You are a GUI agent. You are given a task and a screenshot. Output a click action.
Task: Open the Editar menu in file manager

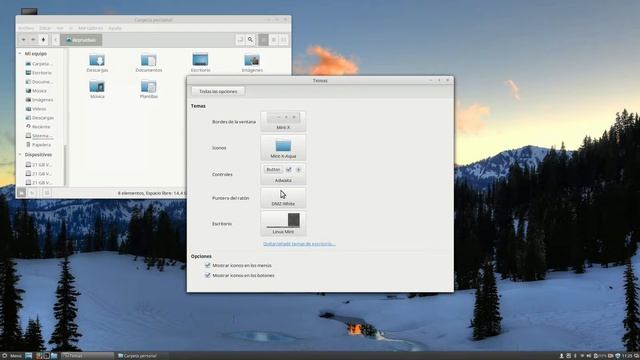(x=45, y=28)
